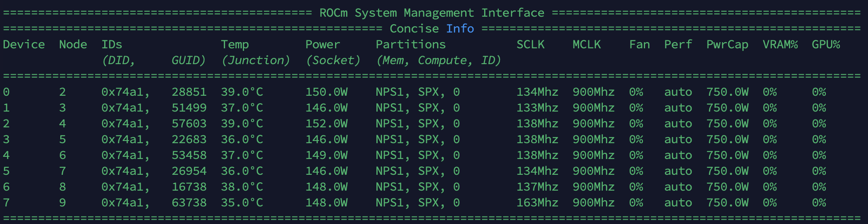Screen dimensions: 868x224
Task: Click the 'MCLK' column header
Action: click(x=587, y=44)
